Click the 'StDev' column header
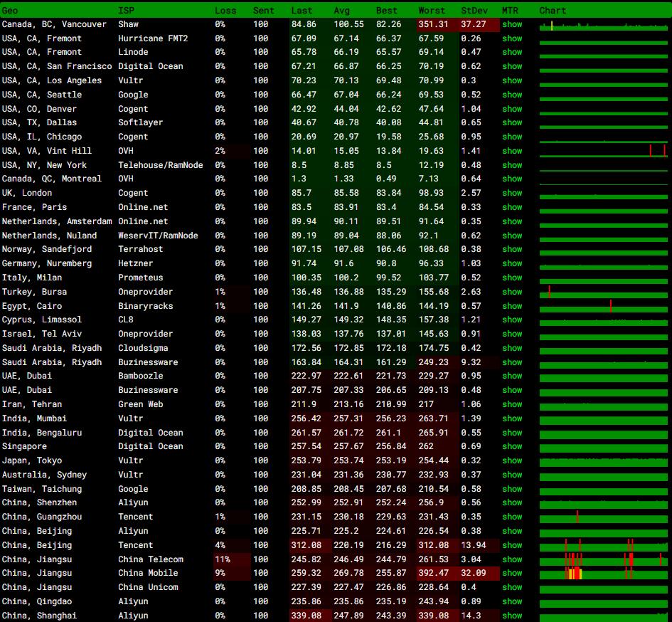This screenshot has width=672, height=622. click(474, 10)
